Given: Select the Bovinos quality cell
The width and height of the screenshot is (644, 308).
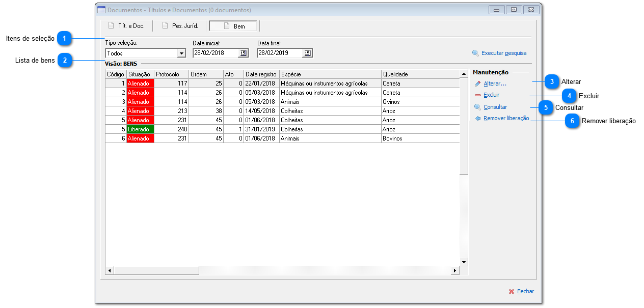Looking at the screenshot, I should [x=420, y=138].
